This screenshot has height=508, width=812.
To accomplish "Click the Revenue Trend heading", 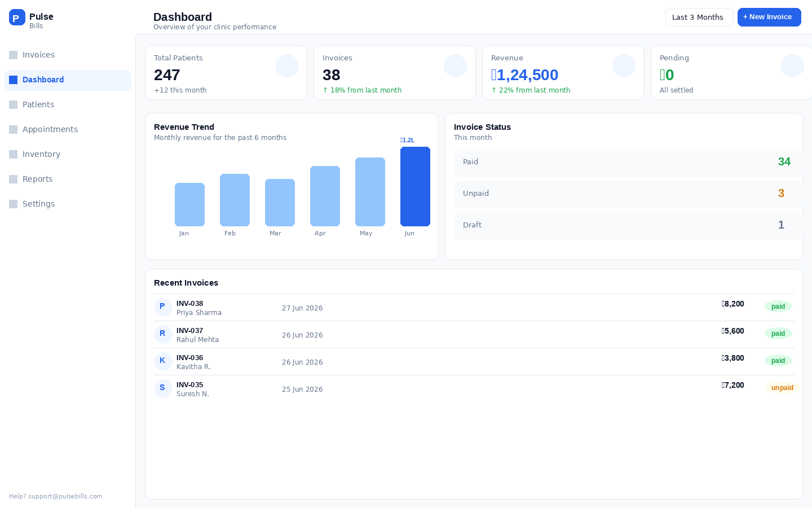I will coord(184,127).
